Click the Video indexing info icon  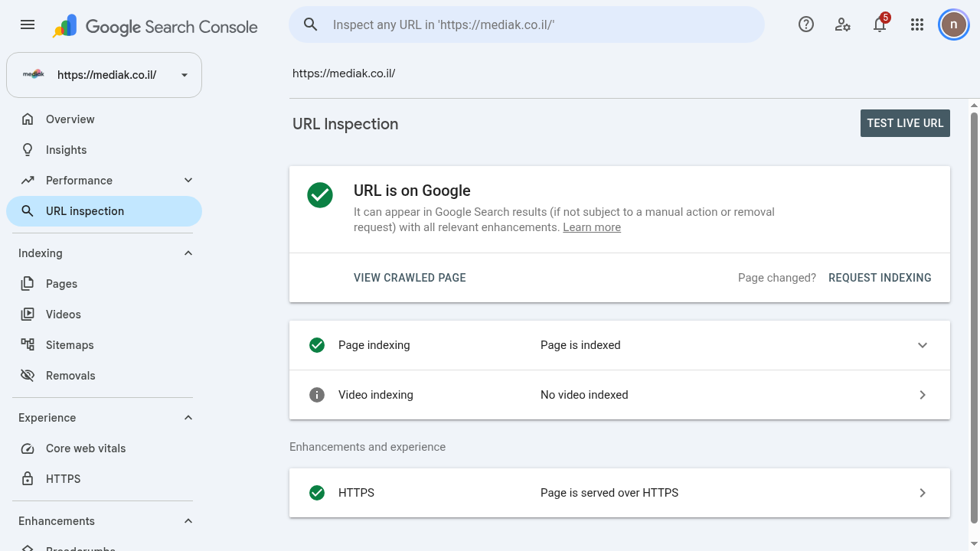coord(317,395)
